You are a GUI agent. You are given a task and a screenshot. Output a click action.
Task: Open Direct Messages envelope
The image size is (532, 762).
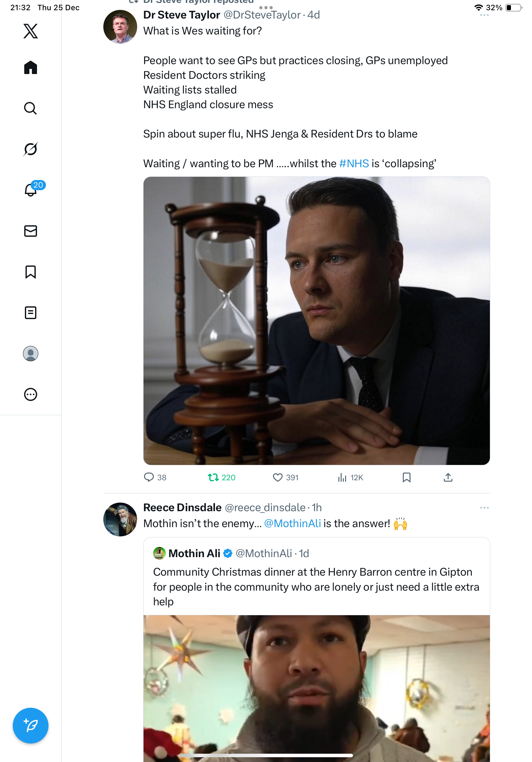click(31, 231)
